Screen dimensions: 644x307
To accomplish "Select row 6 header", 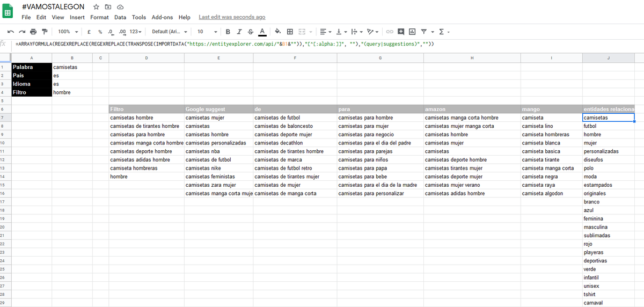I will [5, 109].
